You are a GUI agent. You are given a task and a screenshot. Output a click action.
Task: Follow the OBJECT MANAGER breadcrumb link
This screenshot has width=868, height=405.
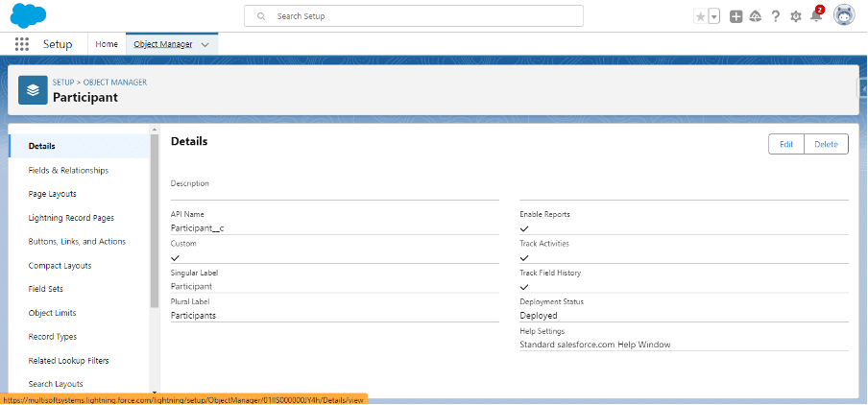click(115, 82)
